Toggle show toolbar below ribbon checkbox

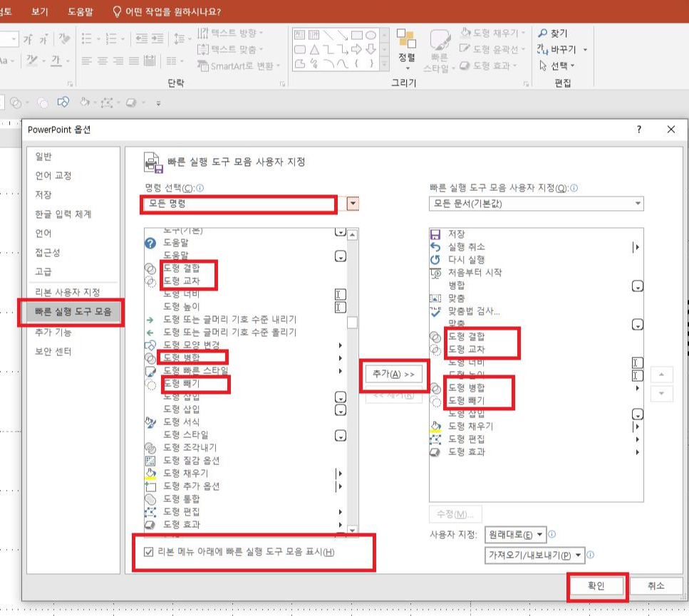pyautogui.click(x=148, y=552)
